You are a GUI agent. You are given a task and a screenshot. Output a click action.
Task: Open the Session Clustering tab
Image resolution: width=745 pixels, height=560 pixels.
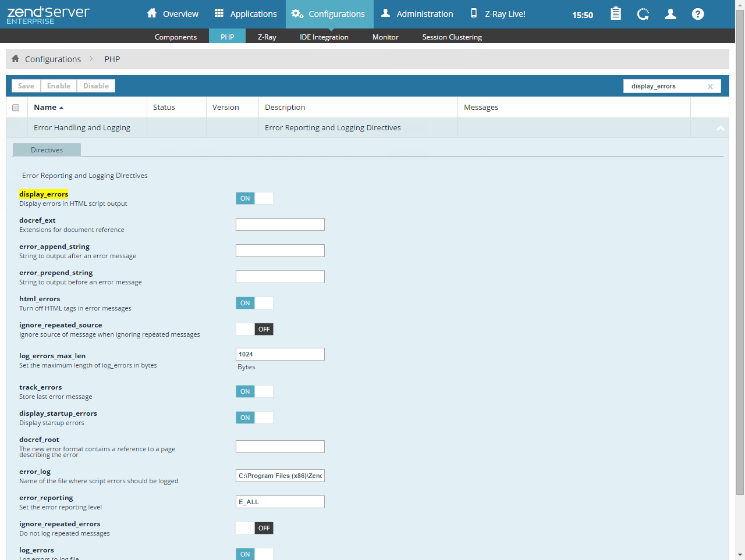point(452,37)
